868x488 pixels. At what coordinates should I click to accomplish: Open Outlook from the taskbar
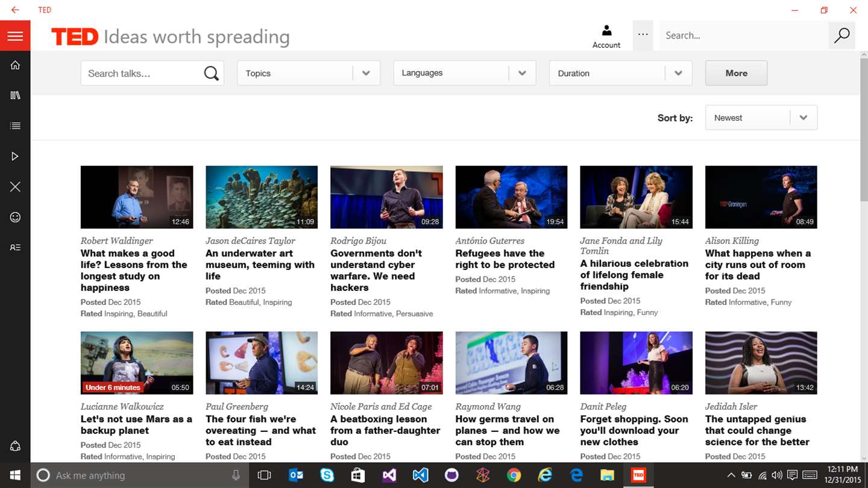pos(296,475)
